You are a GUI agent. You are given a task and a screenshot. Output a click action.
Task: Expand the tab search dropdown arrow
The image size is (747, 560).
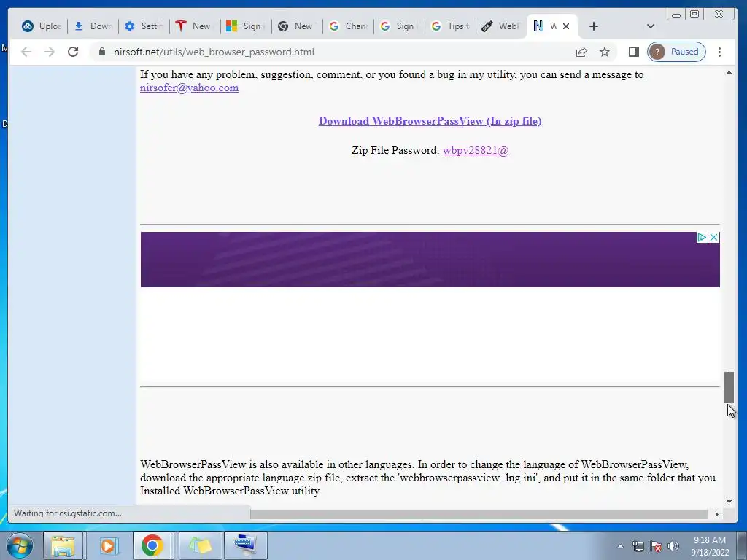pos(650,26)
